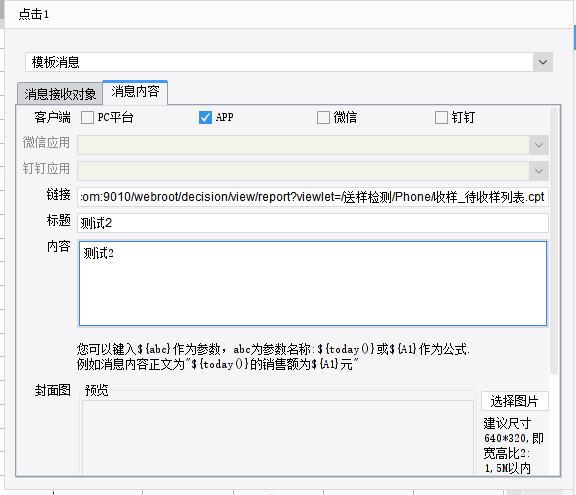Click the 建议尺寸 hint text
The image size is (576, 495).
pos(514,446)
